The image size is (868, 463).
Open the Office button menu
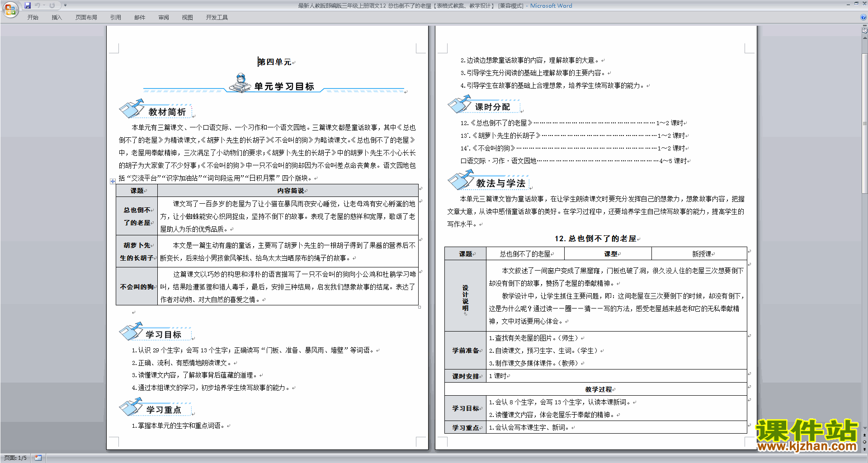pos(10,9)
